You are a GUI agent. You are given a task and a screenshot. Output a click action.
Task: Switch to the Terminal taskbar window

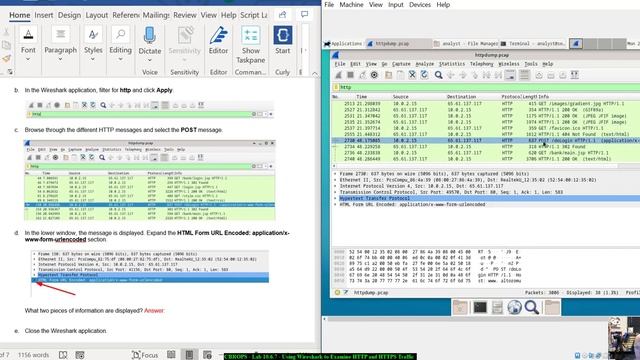tap(533, 44)
